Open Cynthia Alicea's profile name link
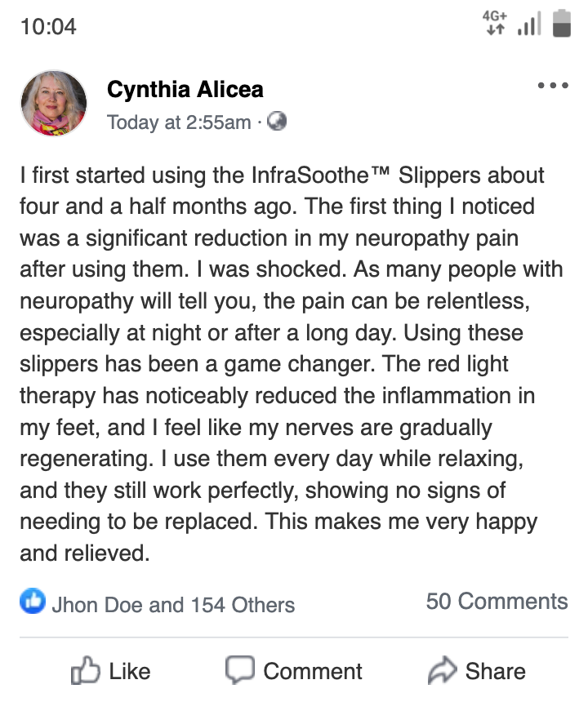 (185, 90)
